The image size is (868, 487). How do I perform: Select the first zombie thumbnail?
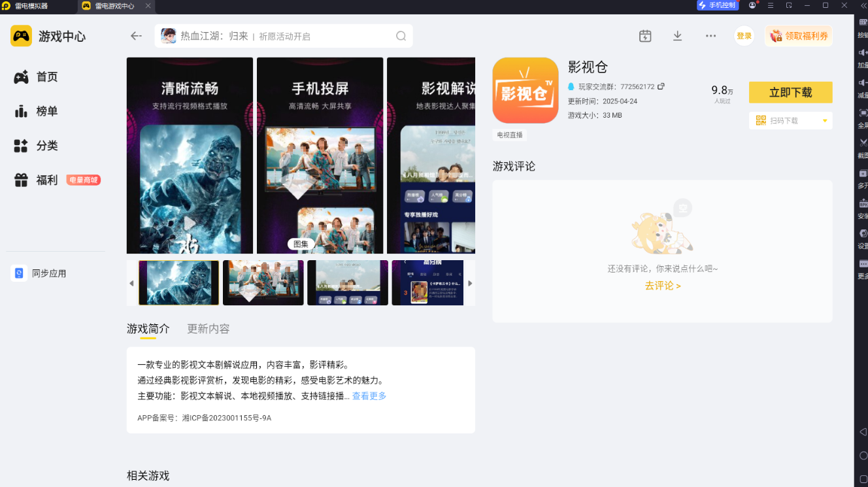tap(178, 282)
